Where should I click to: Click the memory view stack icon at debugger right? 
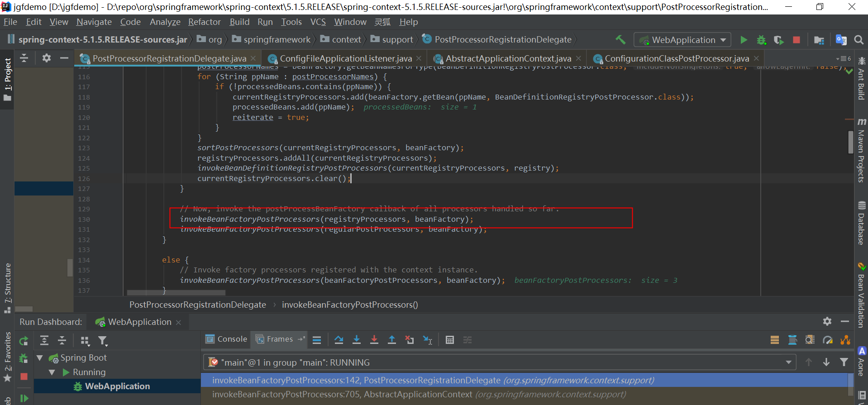pyautogui.click(x=775, y=340)
